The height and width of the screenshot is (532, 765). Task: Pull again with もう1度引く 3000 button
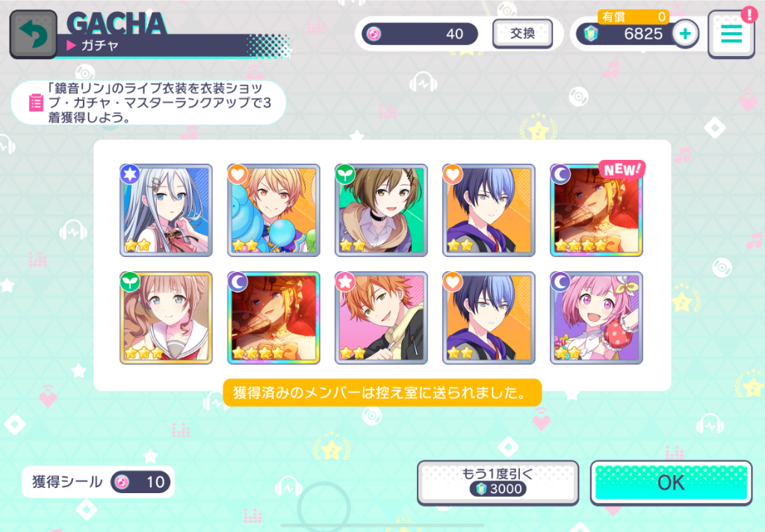pyautogui.click(x=498, y=482)
